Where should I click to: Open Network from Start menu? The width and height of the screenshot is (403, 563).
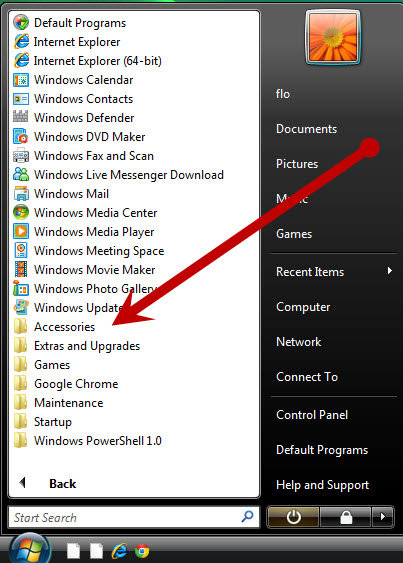pyautogui.click(x=298, y=342)
